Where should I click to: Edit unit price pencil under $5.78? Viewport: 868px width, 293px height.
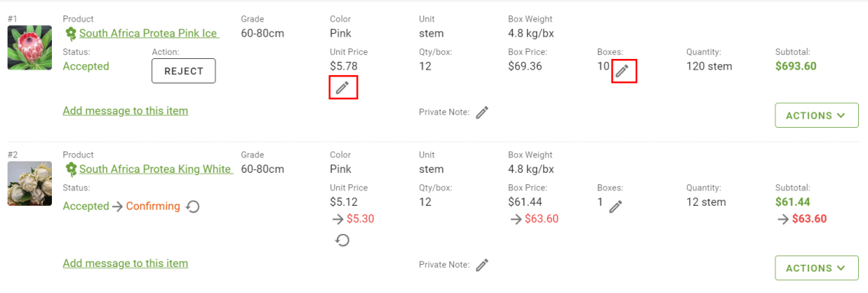click(x=342, y=87)
